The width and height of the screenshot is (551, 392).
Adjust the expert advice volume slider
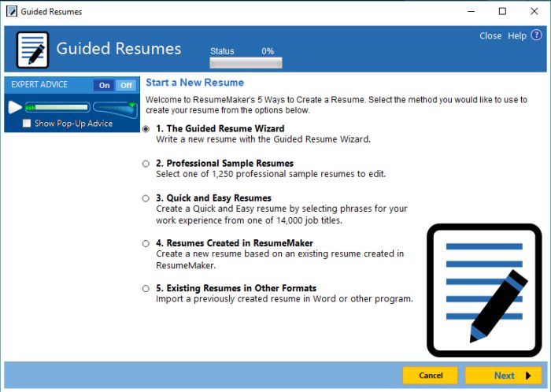coord(115,109)
